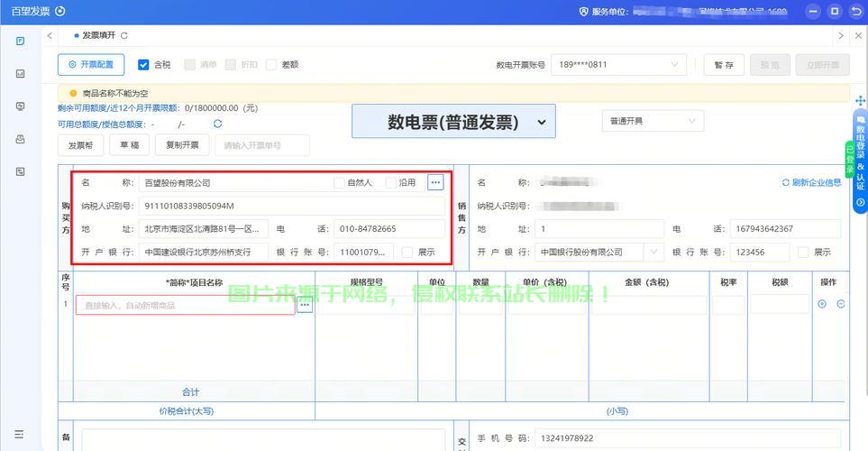Click the 立即开票 button

click(823, 65)
